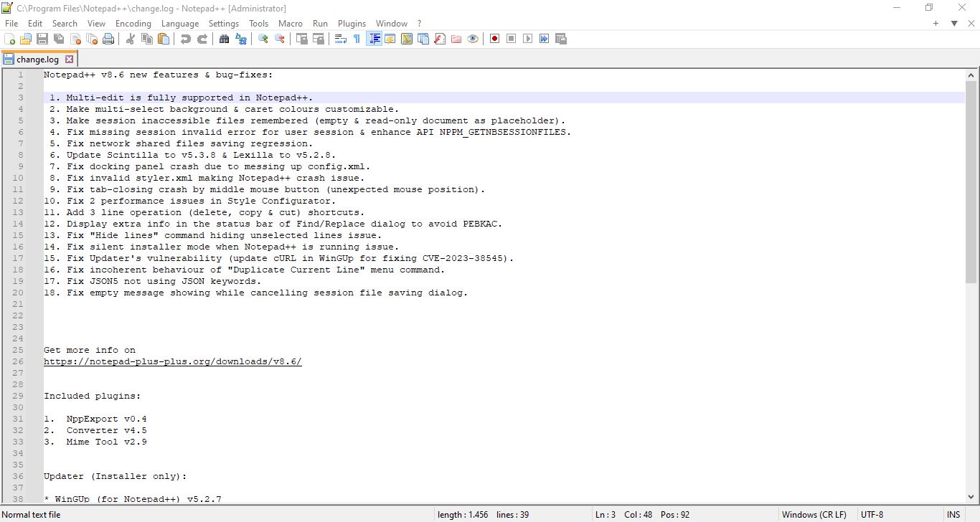Viewport: 980px width, 522px height.
Task: Close the change.log tab with its red X
Action: (69, 60)
